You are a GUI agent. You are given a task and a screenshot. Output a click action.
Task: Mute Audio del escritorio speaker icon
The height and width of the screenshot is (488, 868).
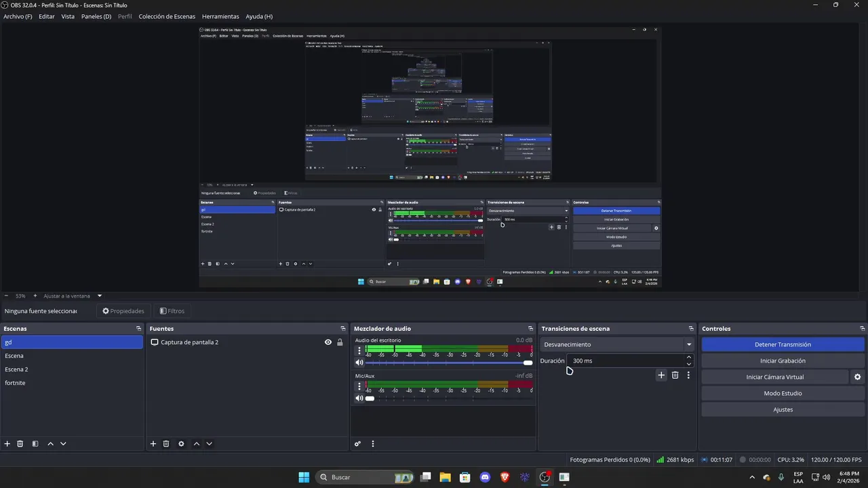[x=359, y=363]
